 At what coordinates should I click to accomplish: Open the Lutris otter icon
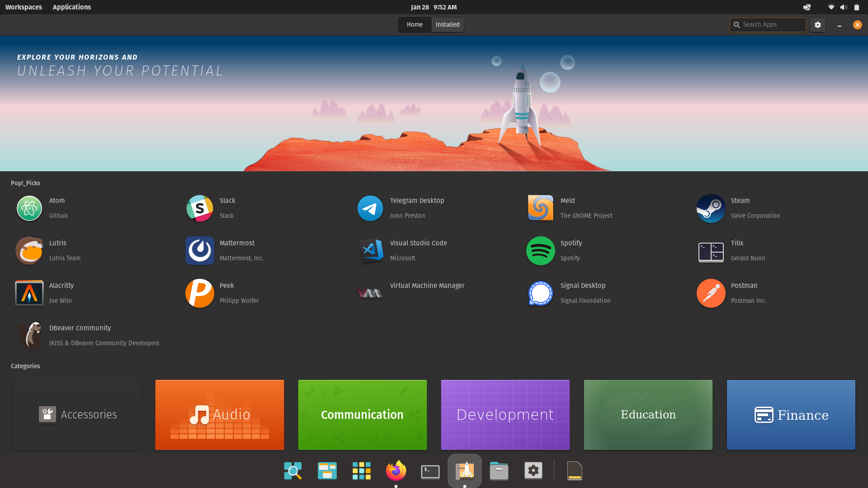point(29,251)
